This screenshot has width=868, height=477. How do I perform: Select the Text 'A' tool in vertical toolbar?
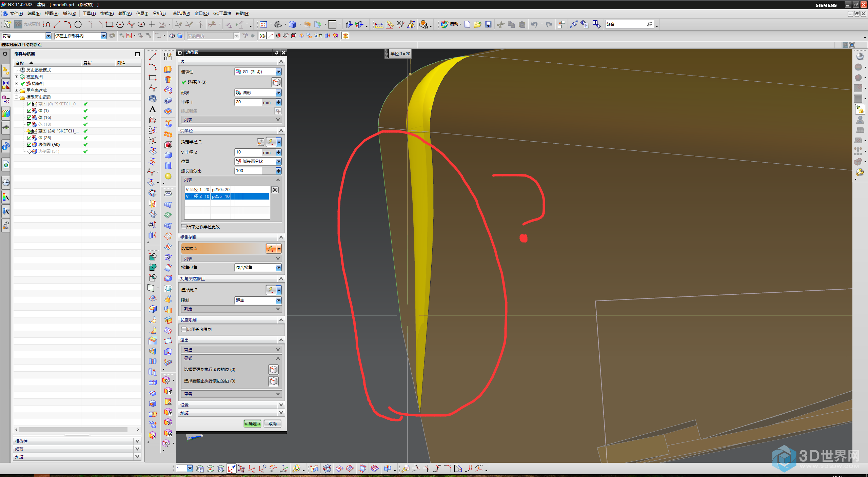click(153, 109)
